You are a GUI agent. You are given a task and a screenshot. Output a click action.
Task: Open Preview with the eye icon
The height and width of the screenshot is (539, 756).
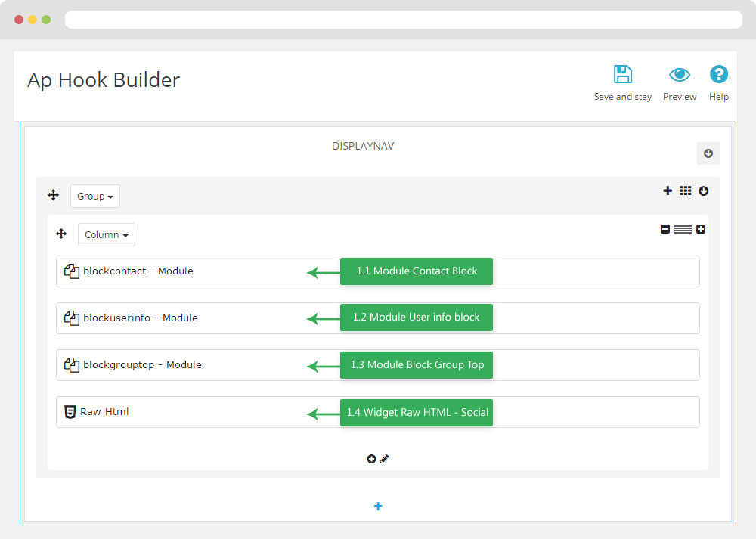pyautogui.click(x=680, y=75)
